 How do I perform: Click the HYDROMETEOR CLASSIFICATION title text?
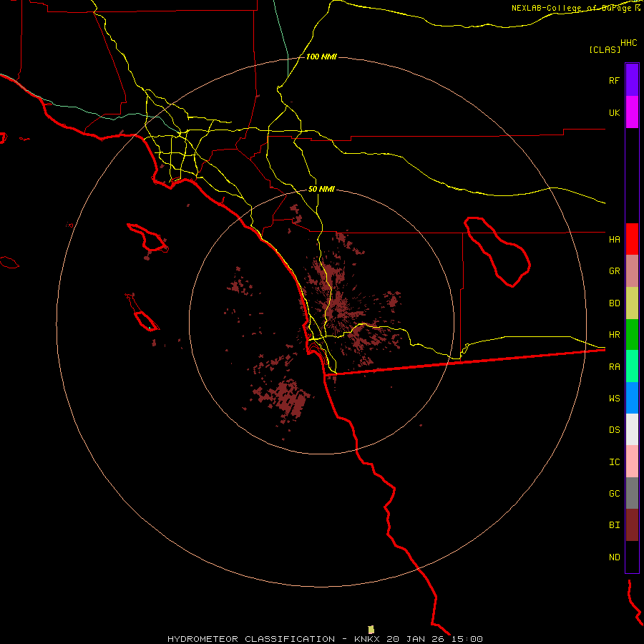[251, 639]
